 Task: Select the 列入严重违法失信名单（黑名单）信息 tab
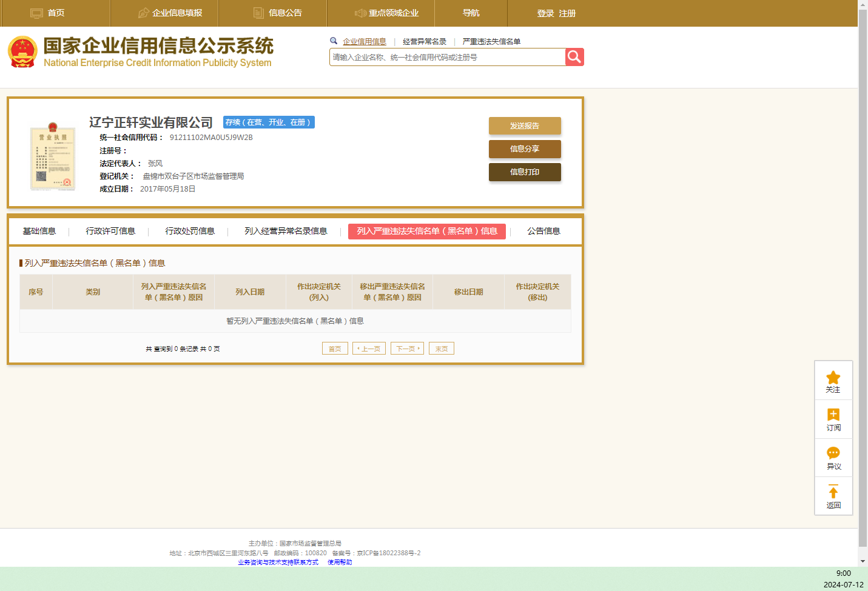(x=427, y=232)
